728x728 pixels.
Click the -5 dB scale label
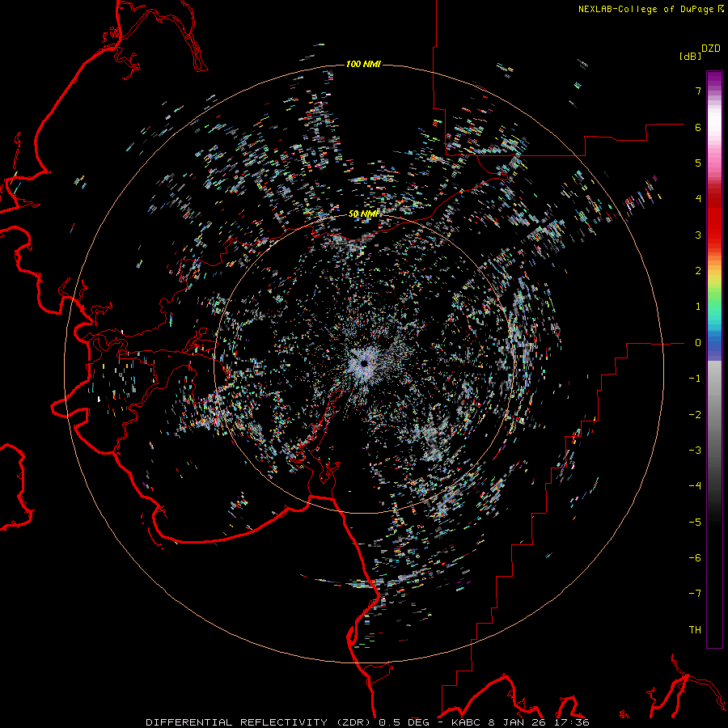point(695,523)
